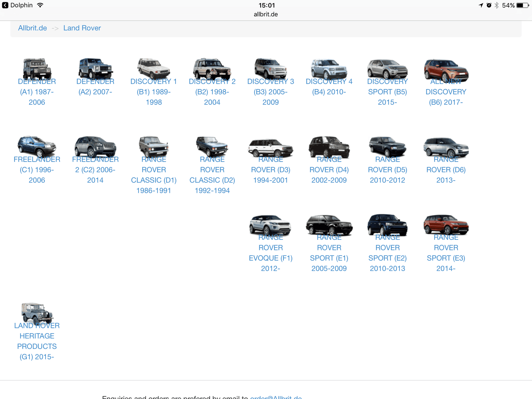This screenshot has height=399, width=532.
Task: Tap the Land Rover Heritage Products car image
Action: point(37,314)
